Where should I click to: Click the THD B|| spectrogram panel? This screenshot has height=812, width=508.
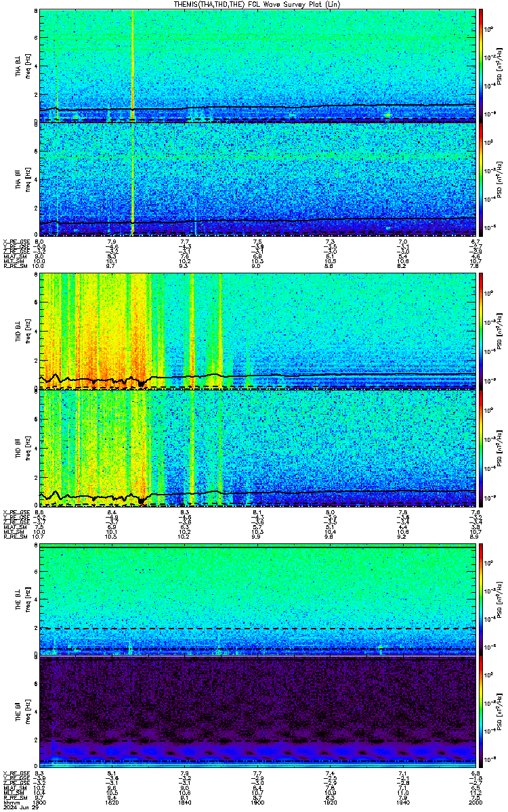point(258,449)
